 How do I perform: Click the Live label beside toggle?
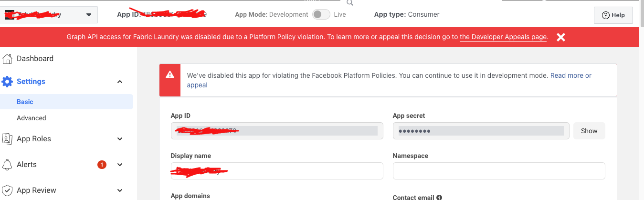(340, 14)
